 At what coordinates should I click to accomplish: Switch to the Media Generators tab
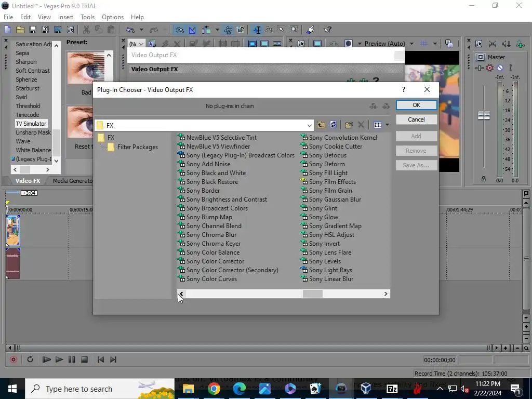(x=73, y=181)
